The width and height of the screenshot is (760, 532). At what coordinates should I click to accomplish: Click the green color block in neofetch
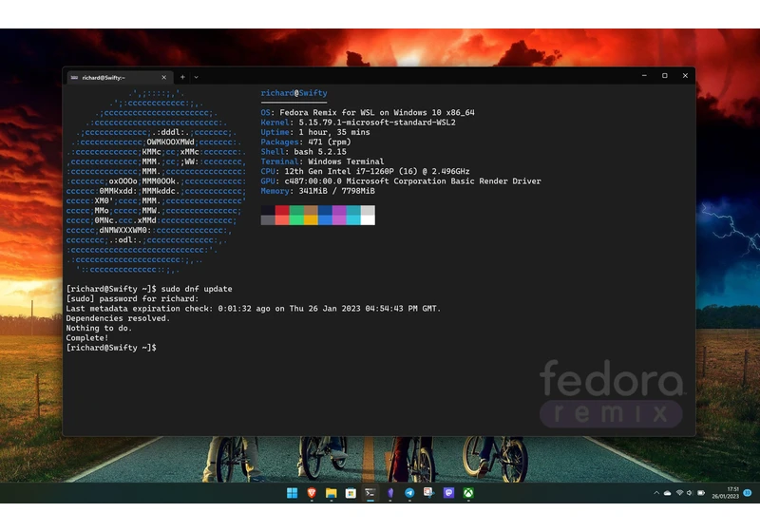[x=296, y=210]
